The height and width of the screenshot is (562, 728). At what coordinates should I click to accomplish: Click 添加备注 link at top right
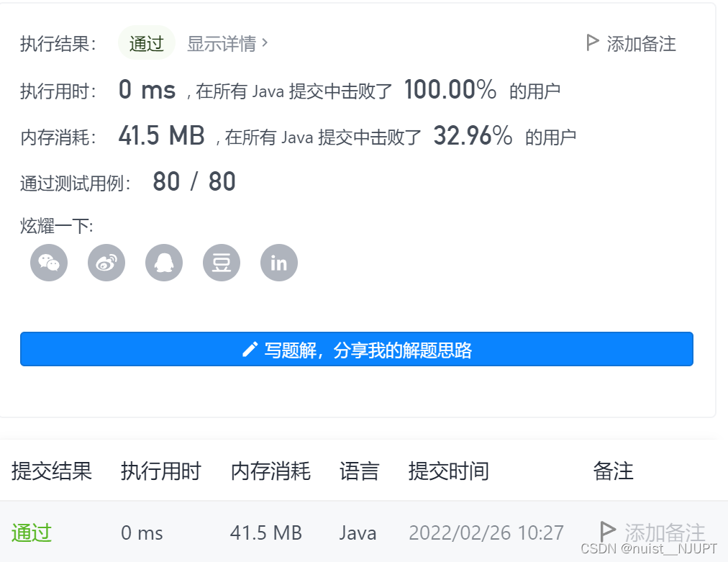(x=632, y=44)
